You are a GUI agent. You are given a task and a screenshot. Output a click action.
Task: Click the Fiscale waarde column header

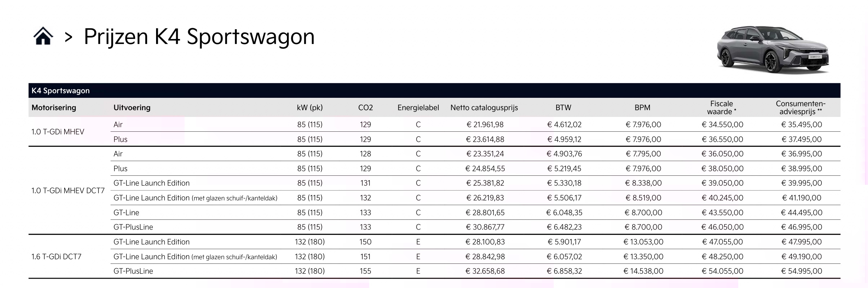point(721,108)
